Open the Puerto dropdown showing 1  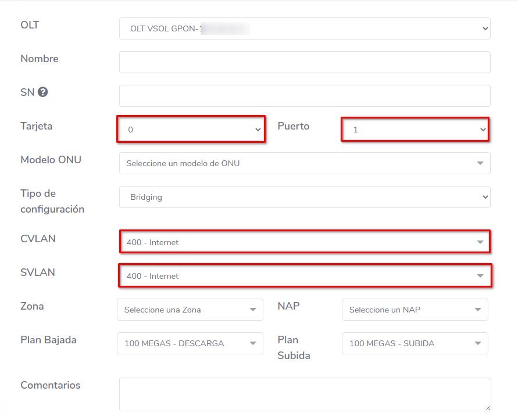pyautogui.click(x=414, y=130)
